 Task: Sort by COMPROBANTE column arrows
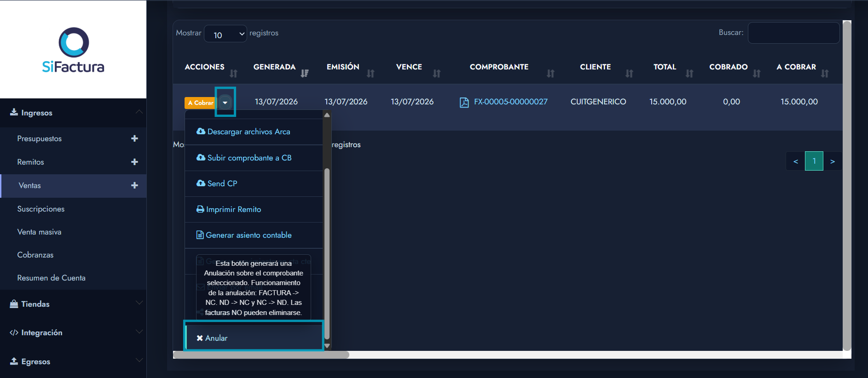(x=550, y=74)
